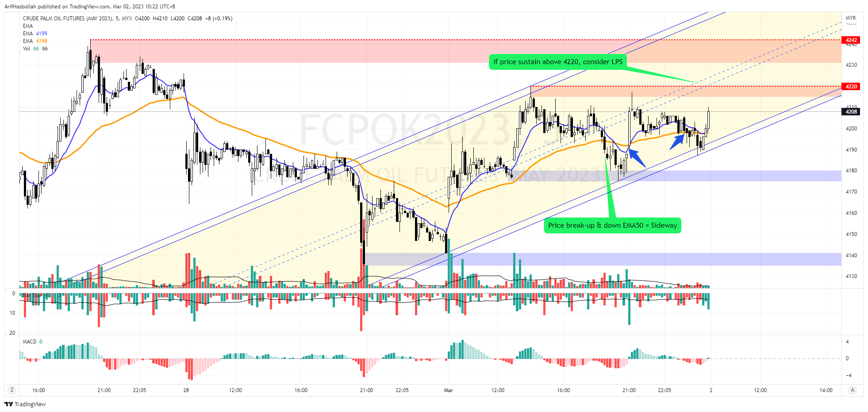The image size is (868, 412).
Task: Click the first 16:00 time label
Action: pyautogui.click(x=38, y=390)
